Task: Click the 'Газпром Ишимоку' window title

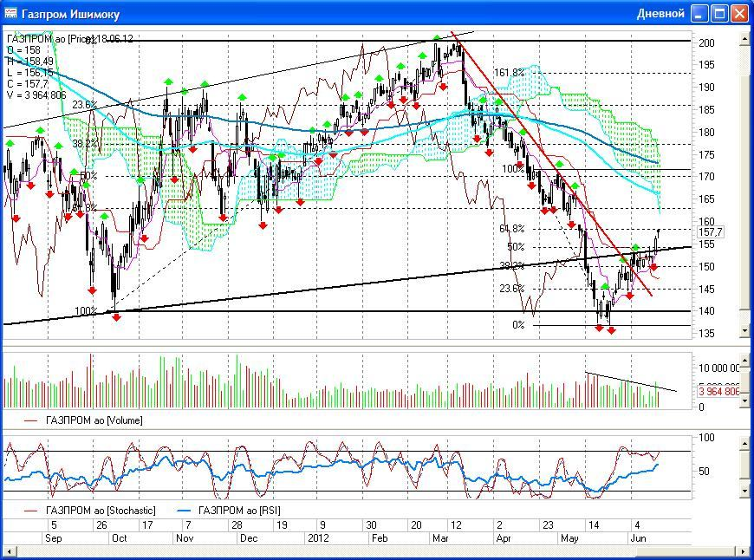Action: tap(71, 14)
